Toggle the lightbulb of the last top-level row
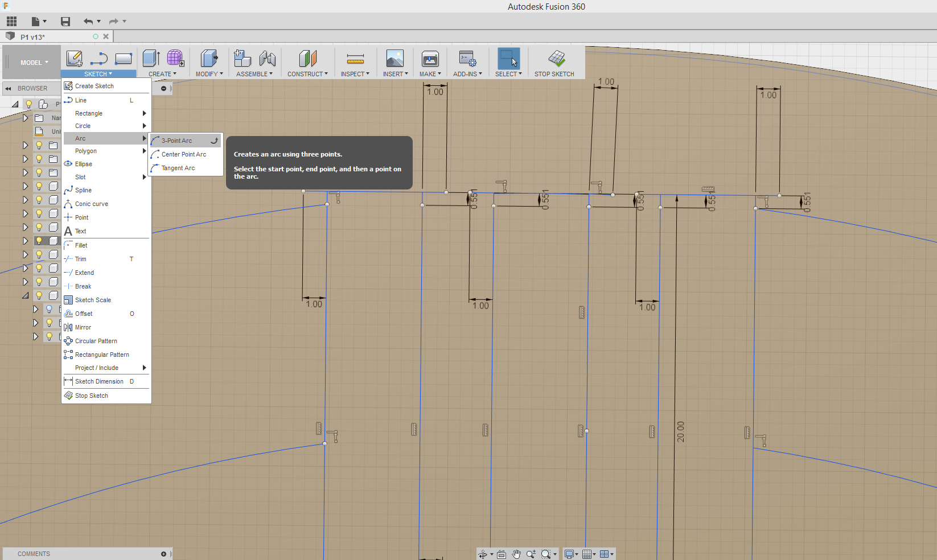The image size is (937, 560). click(x=39, y=295)
